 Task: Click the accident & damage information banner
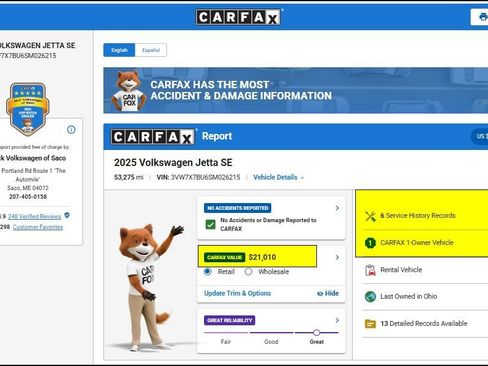click(296, 90)
